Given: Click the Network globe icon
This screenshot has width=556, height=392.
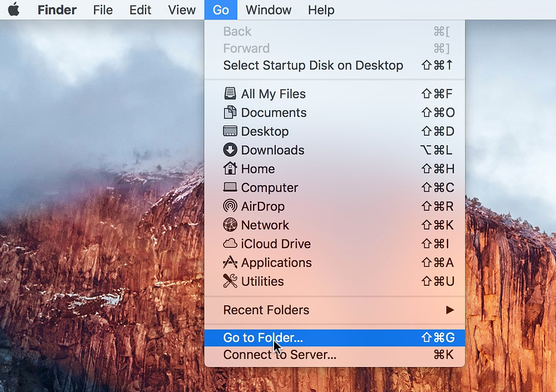Looking at the screenshot, I should click(230, 225).
